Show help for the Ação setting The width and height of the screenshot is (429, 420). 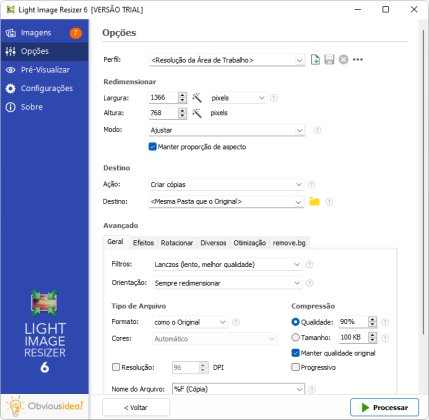pos(311,184)
